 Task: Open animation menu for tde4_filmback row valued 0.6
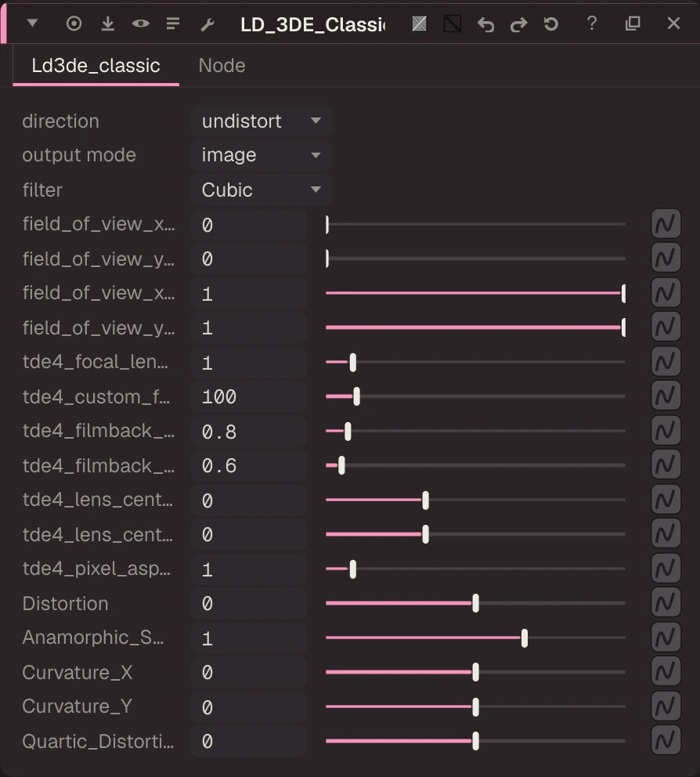click(x=666, y=464)
